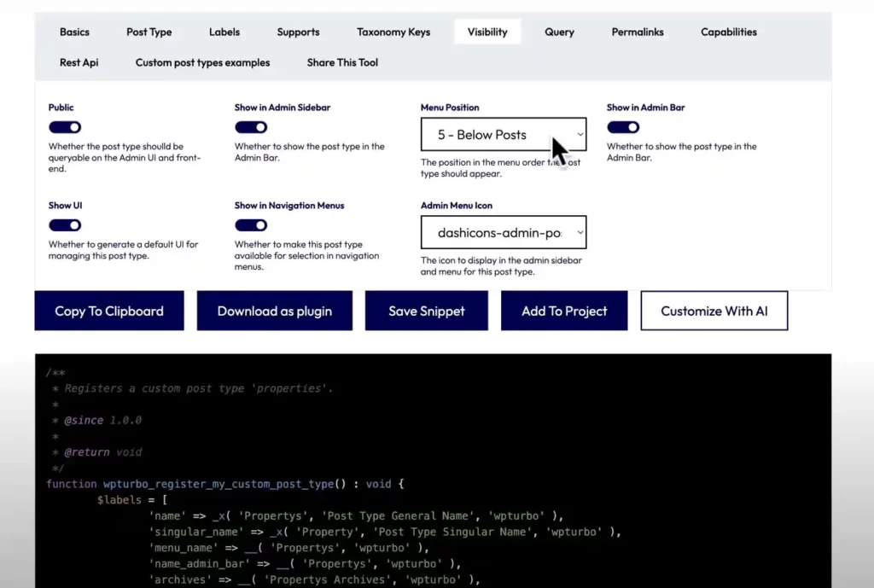
Task: Click the 'Show UI' label text
Action: pyautogui.click(x=65, y=206)
